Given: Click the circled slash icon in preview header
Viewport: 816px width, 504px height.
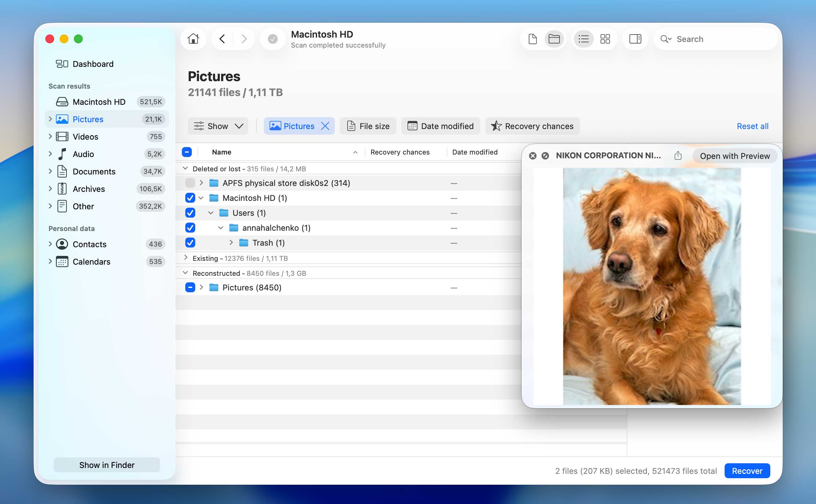Looking at the screenshot, I should 545,156.
